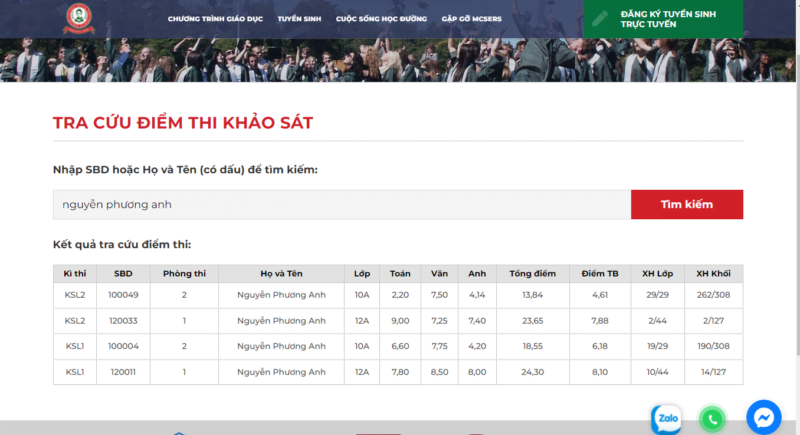Select row with SBD 120011
Image resolution: width=800 pixels, height=435 pixels.
pyautogui.click(x=123, y=372)
